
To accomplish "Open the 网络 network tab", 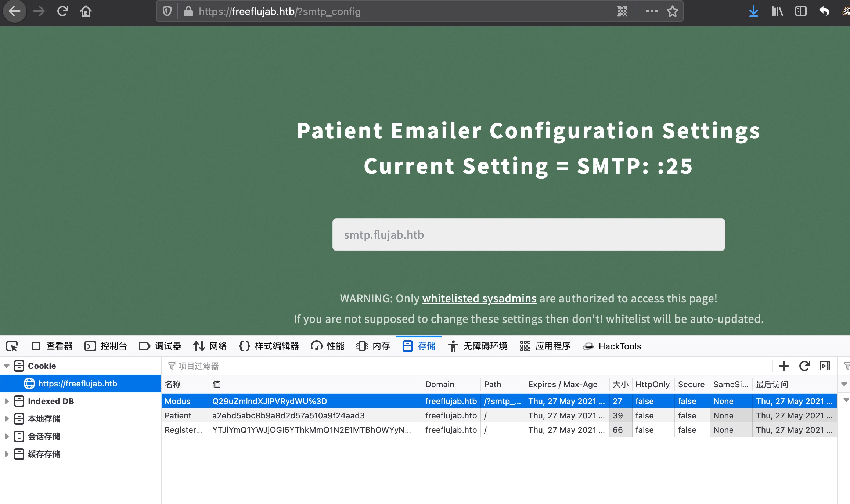I will 210,346.
